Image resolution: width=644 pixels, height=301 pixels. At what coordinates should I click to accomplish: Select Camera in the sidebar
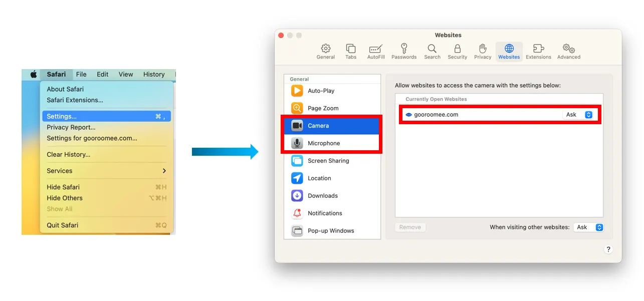click(332, 126)
